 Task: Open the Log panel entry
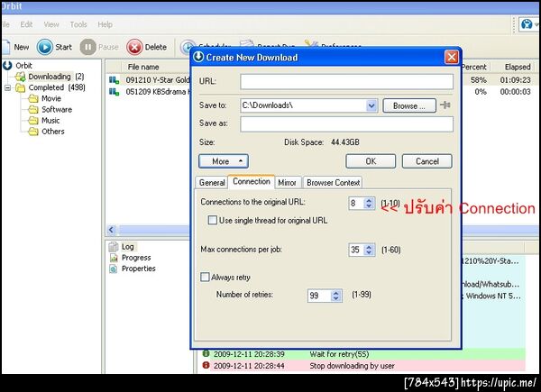tap(122, 247)
